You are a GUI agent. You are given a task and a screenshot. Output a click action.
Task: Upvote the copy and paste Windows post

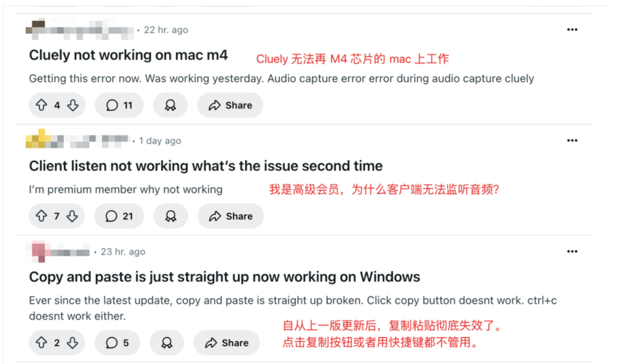(41, 343)
